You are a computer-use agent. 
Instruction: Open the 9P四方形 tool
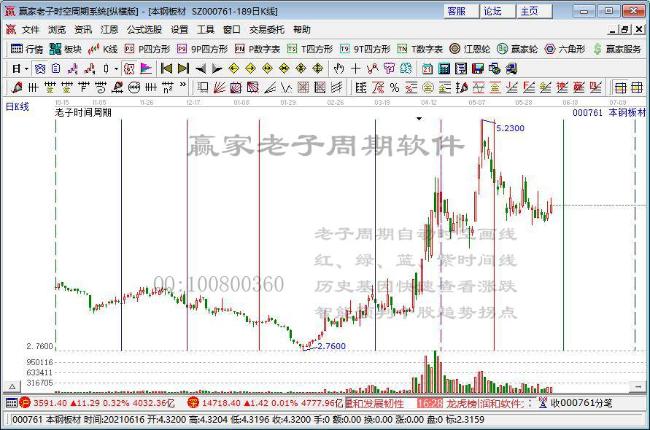coord(202,49)
